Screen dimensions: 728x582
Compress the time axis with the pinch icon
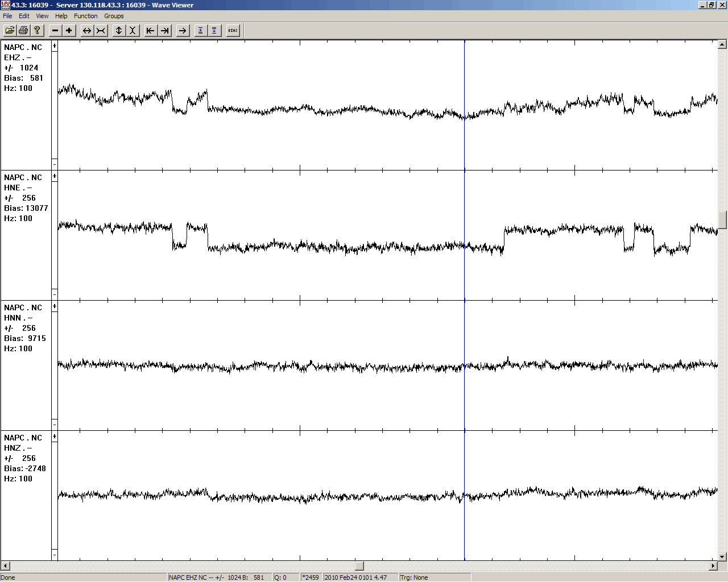[101, 30]
